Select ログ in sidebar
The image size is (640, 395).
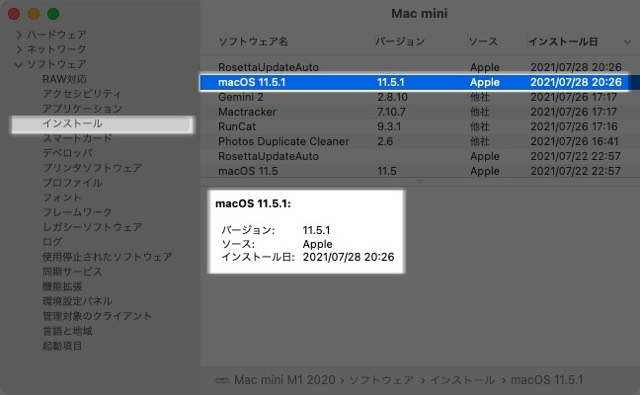pos(52,242)
